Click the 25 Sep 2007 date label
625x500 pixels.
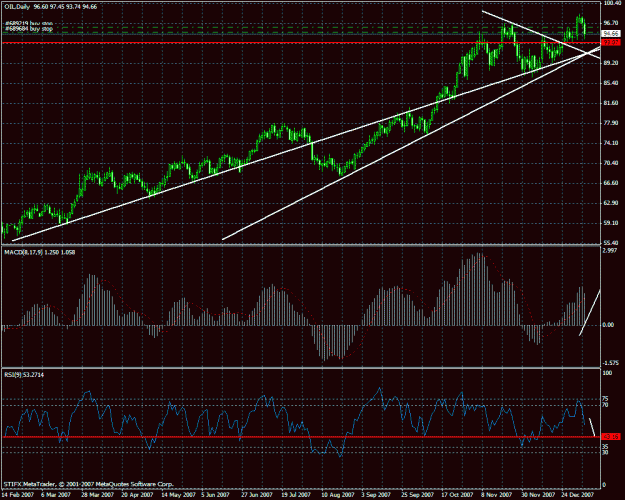pyautogui.click(x=418, y=494)
